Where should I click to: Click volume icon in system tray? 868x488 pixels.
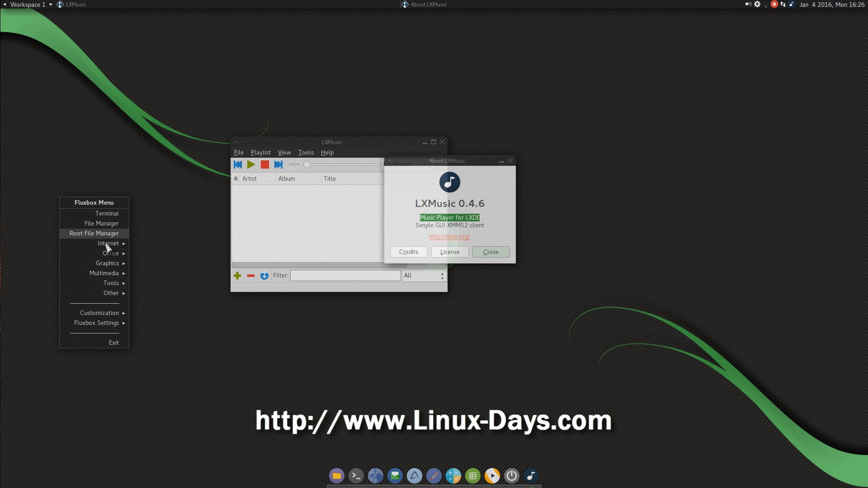tap(748, 4)
